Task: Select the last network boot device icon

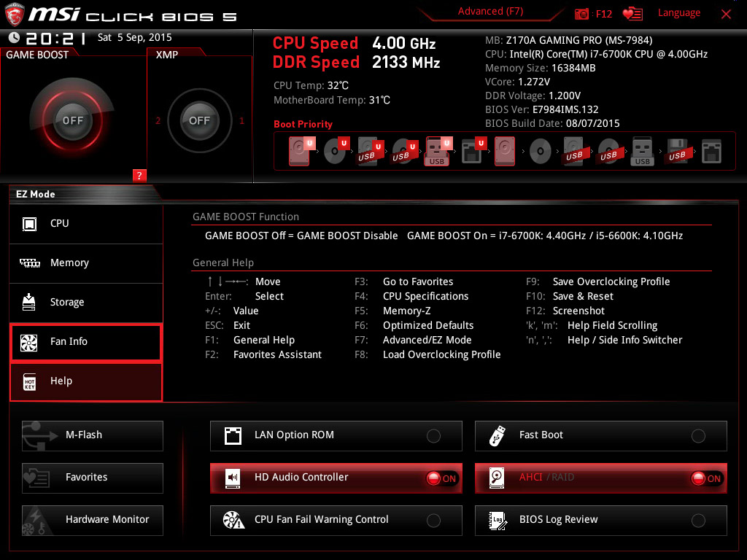Action: [x=711, y=152]
